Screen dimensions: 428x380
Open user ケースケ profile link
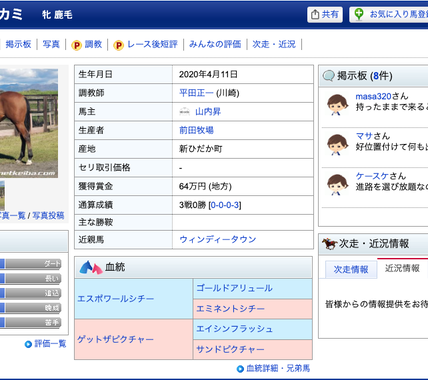coord(372,176)
